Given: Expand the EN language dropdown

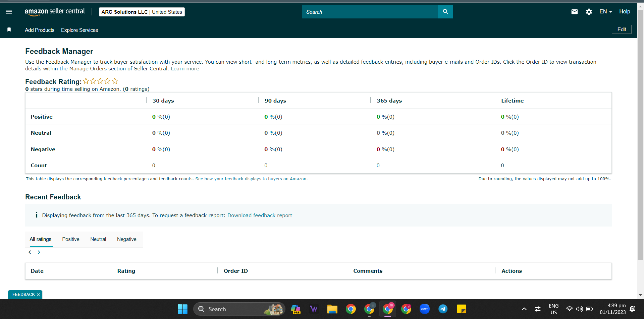Looking at the screenshot, I should click(x=606, y=12).
